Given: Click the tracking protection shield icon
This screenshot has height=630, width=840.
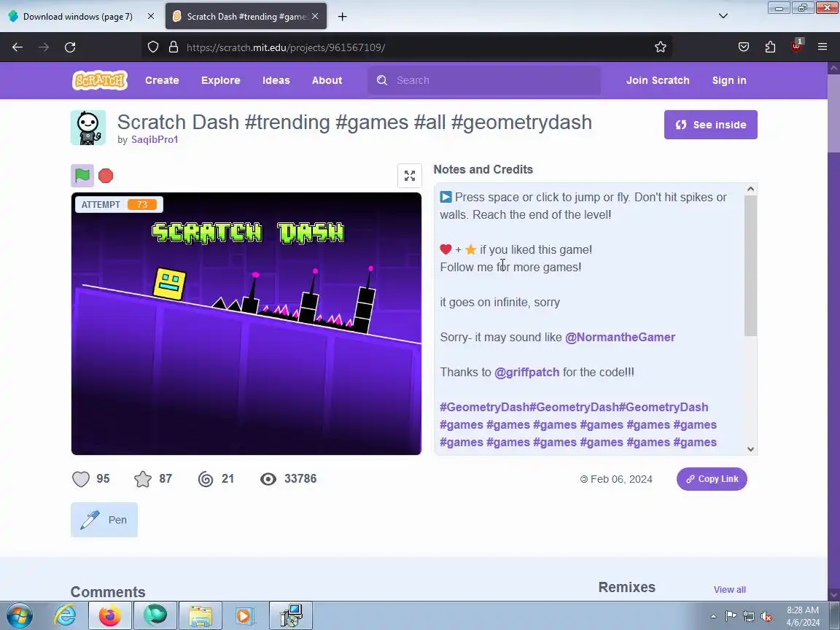Looking at the screenshot, I should [x=153, y=47].
